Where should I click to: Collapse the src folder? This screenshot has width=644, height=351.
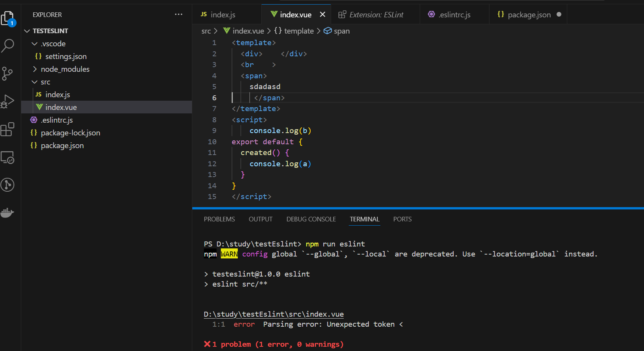point(35,82)
